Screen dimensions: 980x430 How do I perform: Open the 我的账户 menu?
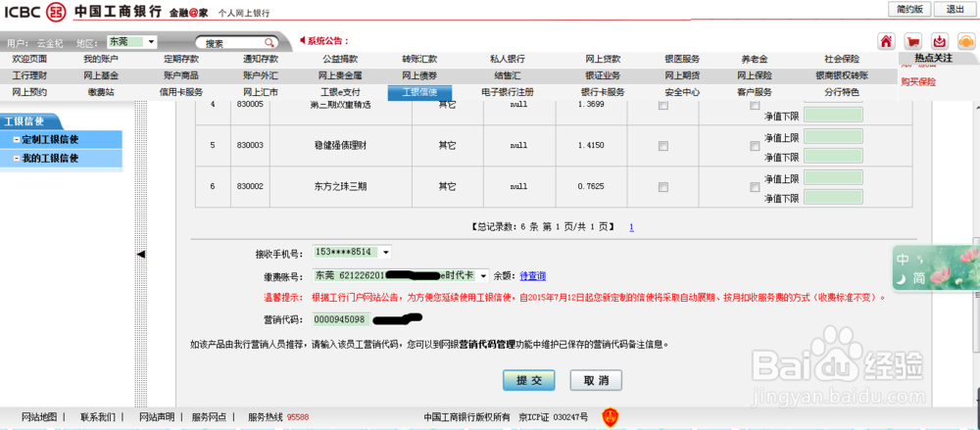point(101,60)
